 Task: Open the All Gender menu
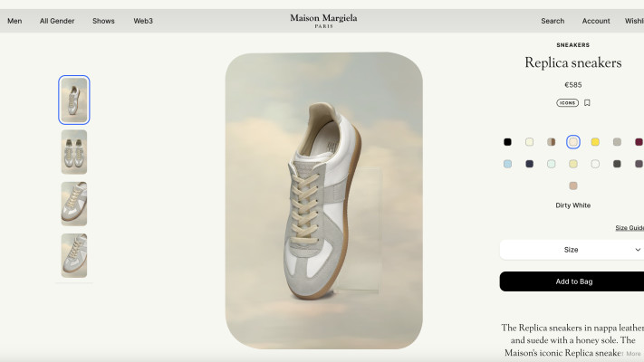pos(57,21)
